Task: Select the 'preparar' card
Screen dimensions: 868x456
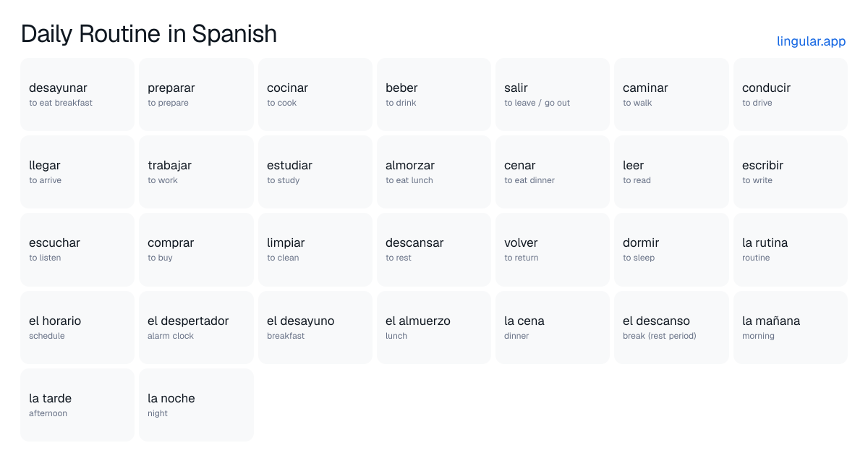Action: pos(196,94)
